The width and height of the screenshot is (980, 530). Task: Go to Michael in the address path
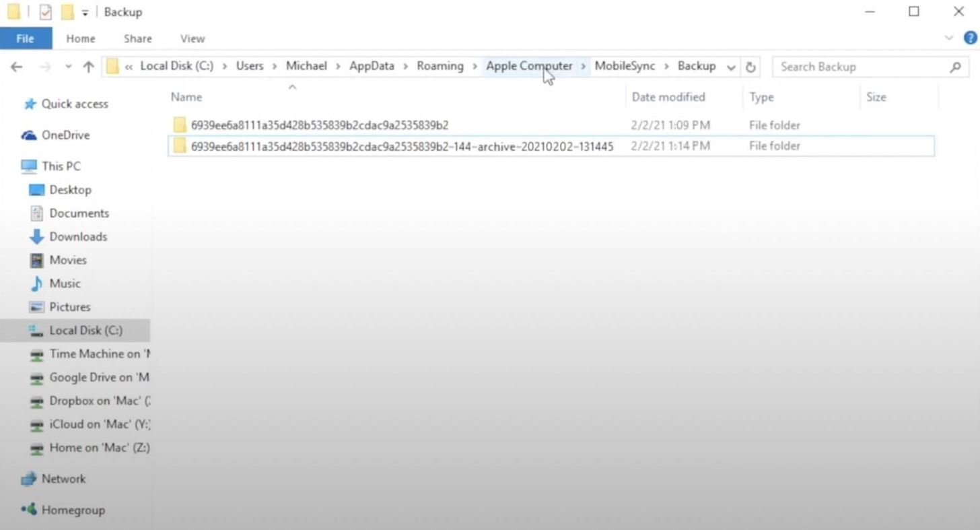[306, 66]
